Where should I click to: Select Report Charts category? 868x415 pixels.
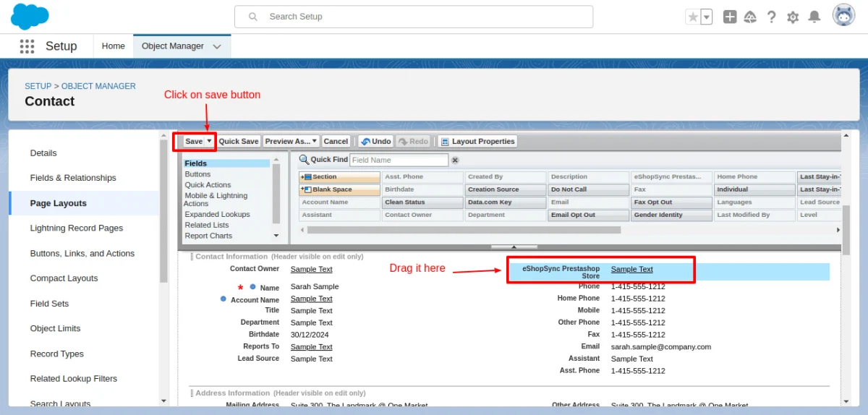coord(209,236)
